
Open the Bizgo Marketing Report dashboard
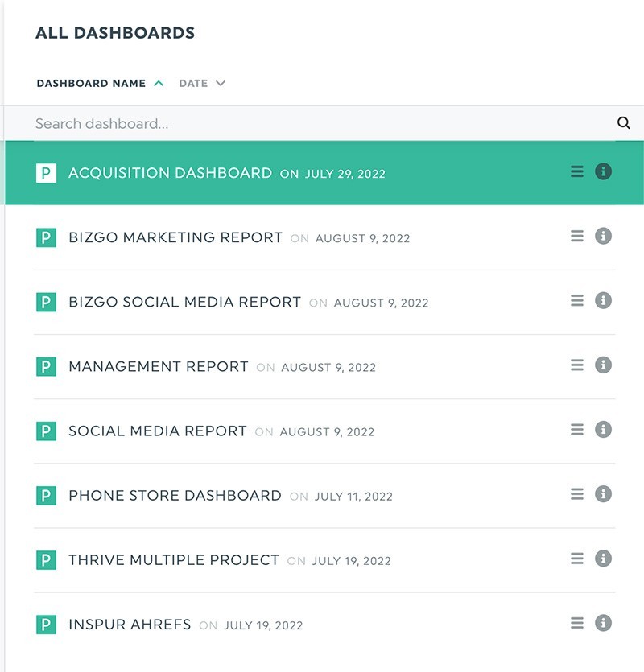pyautogui.click(x=175, y=237)
